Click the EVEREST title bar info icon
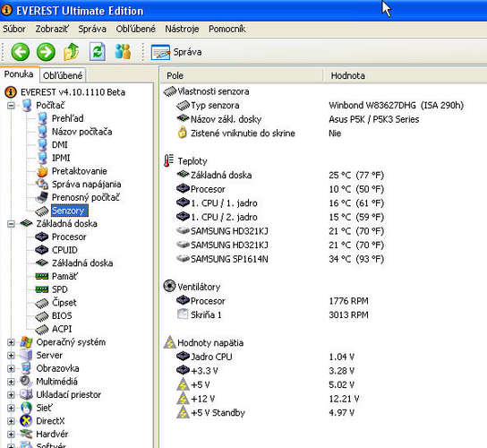Screen dimensions: 487x448 [x=6, y=10]
